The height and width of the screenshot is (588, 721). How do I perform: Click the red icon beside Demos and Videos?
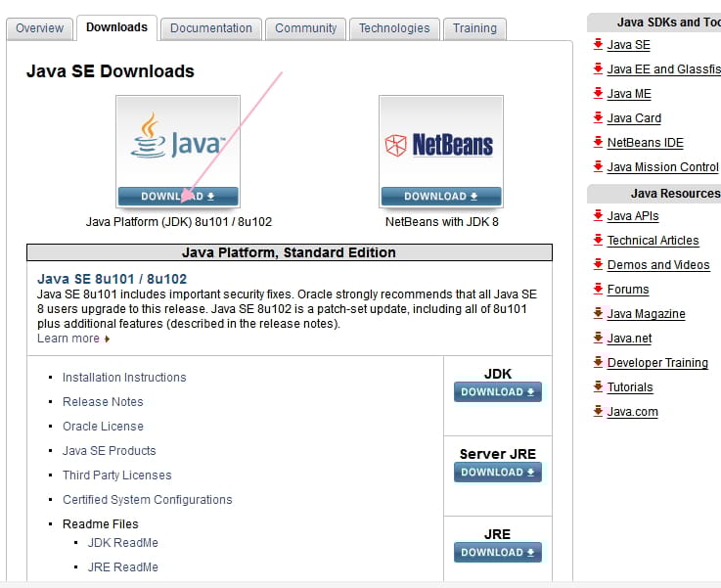(x=598, y=264)
